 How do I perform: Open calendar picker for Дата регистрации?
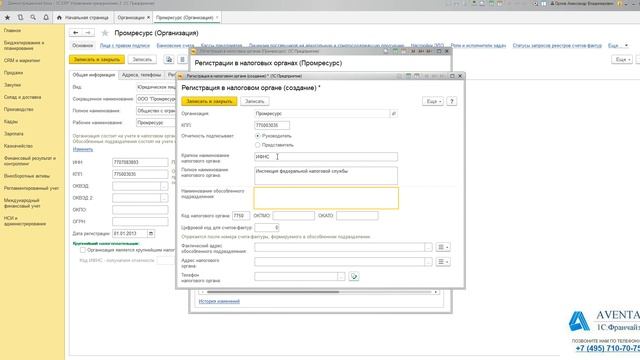[x=151, y=233]
